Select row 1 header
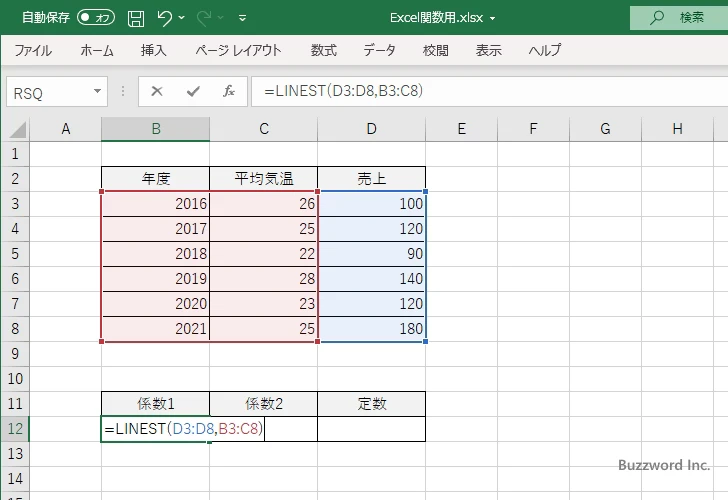The height and width of the screenshot is (500, 728). point(15,154)
